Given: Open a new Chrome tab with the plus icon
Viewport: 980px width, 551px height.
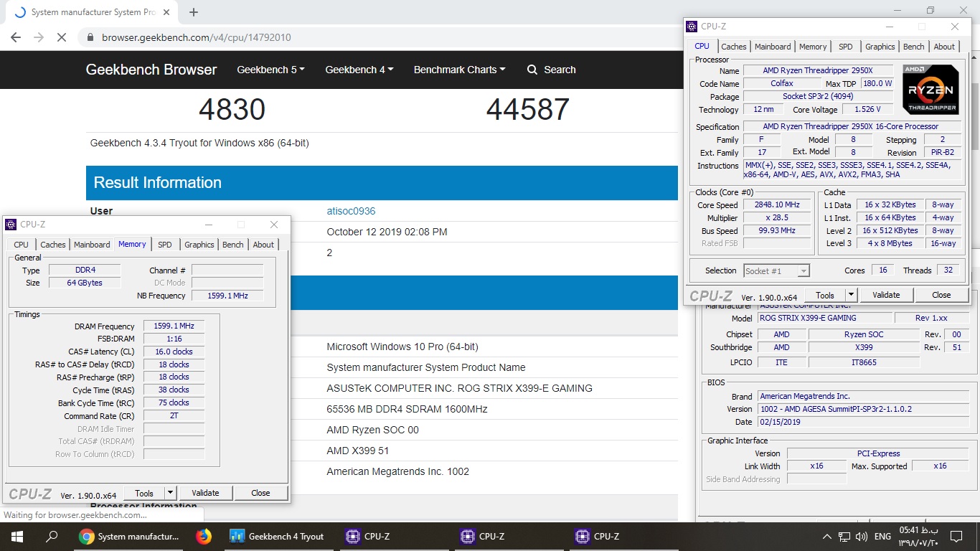Looking at the screenshot, I should (194, 12).
